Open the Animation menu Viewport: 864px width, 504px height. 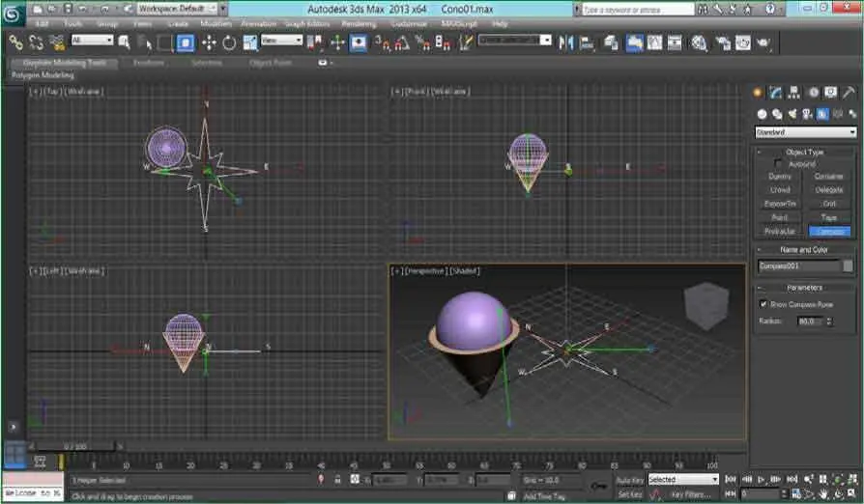click(258, 24)
